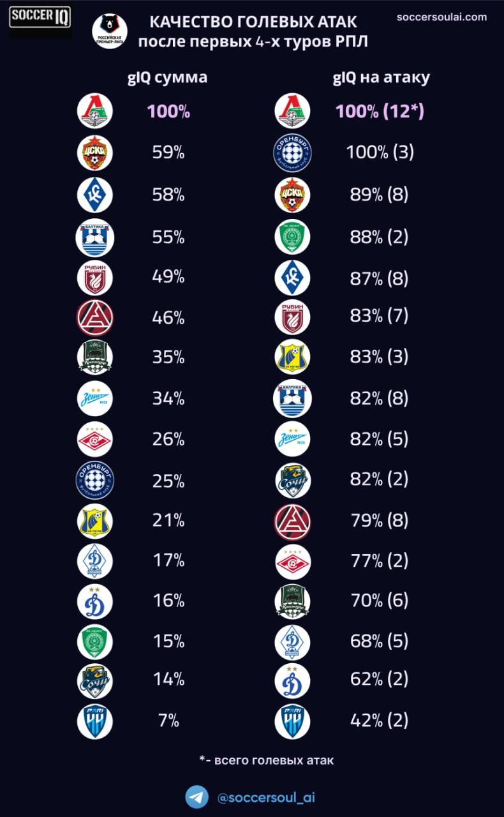This screenshot has width=504, height=817.
Task: Select the 'gIQ сумма' column header
Action: 168,78
